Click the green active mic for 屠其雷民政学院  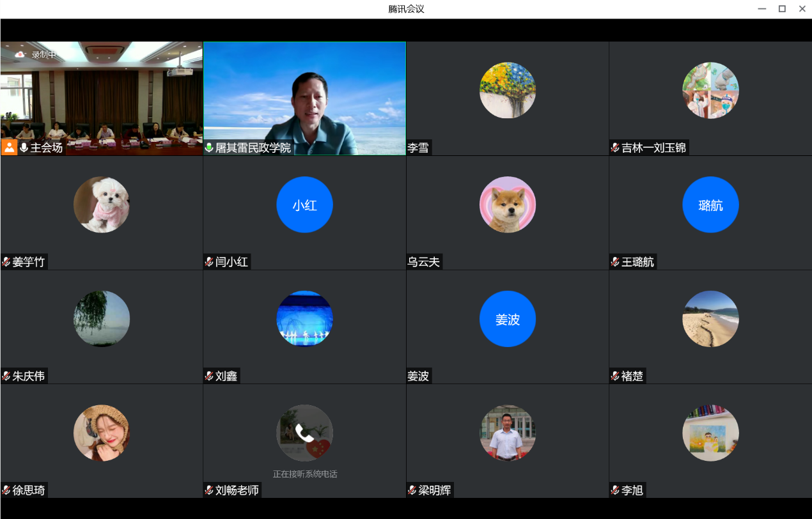point(209,148)
